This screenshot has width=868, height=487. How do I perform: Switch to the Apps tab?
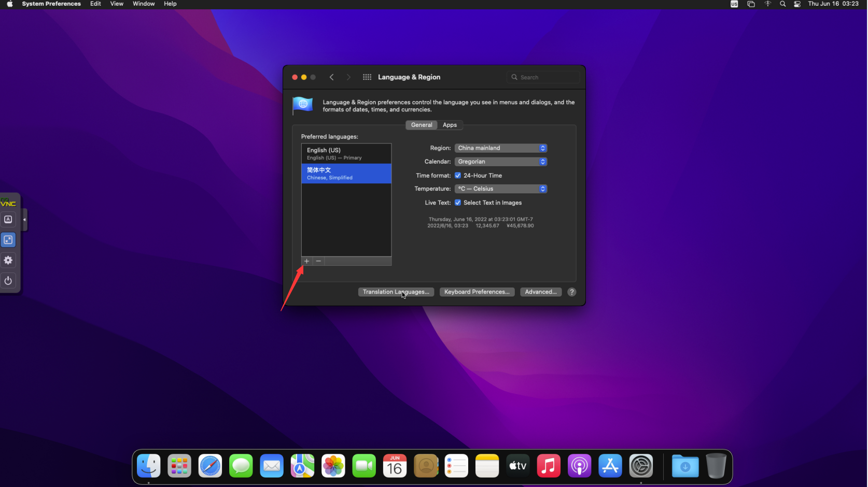tap(450, 125)
